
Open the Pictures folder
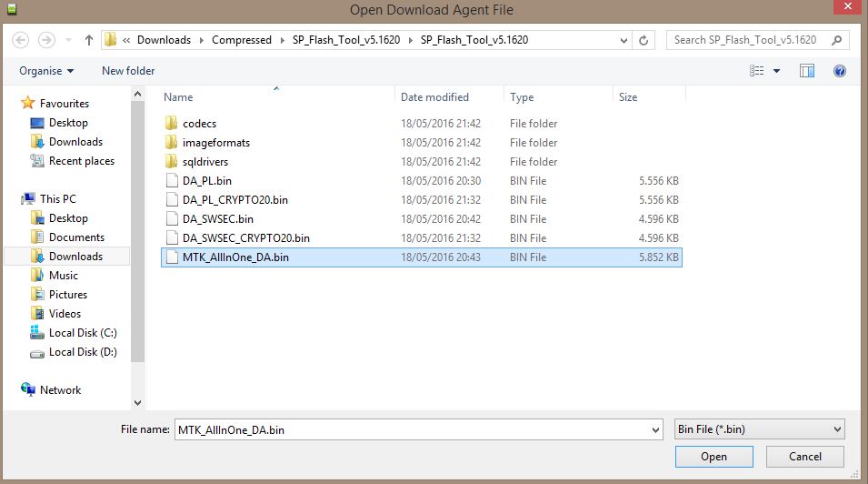tap(67, 295)
